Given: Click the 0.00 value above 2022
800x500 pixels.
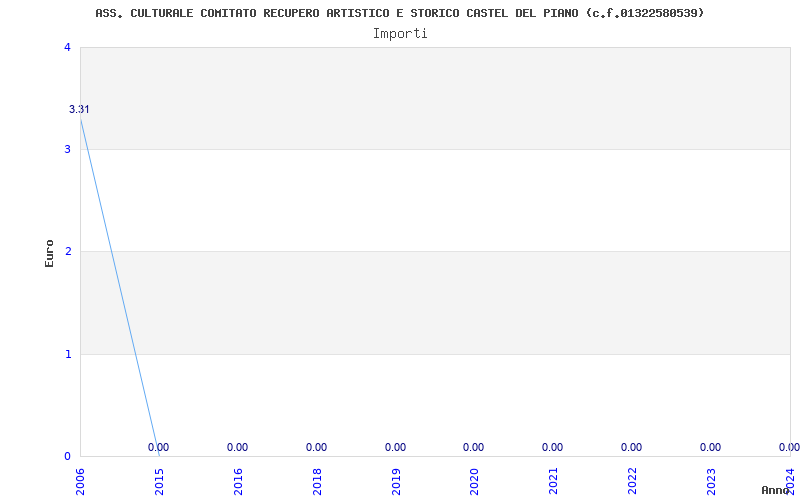Looking at the screenshot, I should 632,447.
